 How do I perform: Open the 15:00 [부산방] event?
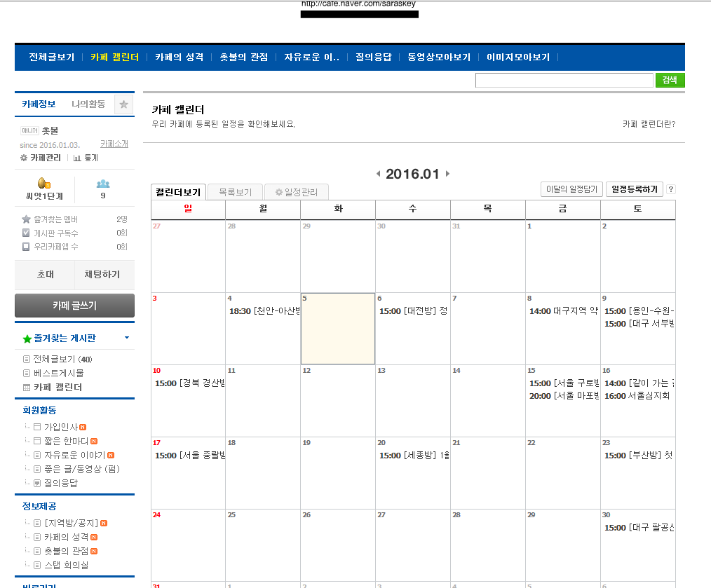click(x=639, y=456)
